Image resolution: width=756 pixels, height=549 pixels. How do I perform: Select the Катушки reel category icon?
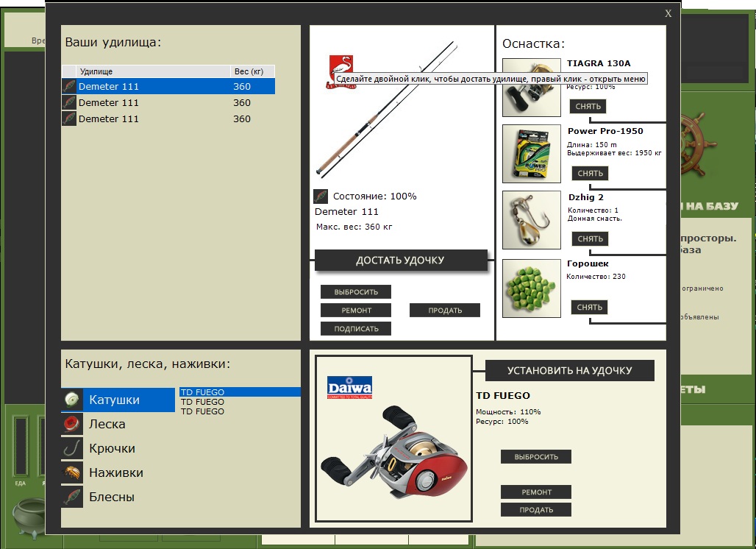[x=72, y=400]
